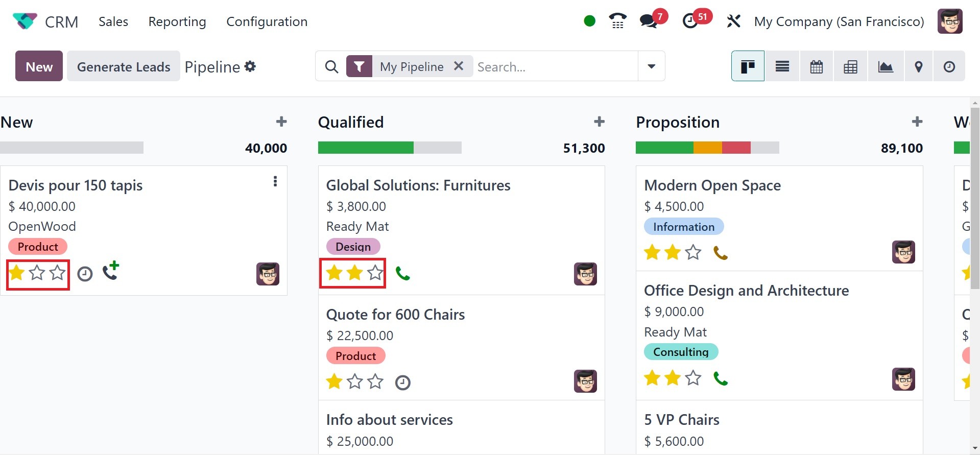The image size is (980, 455).
Task: Expand the search options dropdown arrow
Action: (651, 66)
